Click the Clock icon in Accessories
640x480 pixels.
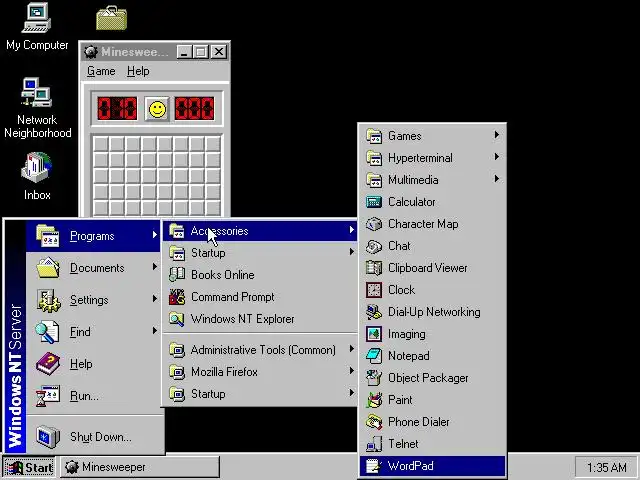(374, 290)
